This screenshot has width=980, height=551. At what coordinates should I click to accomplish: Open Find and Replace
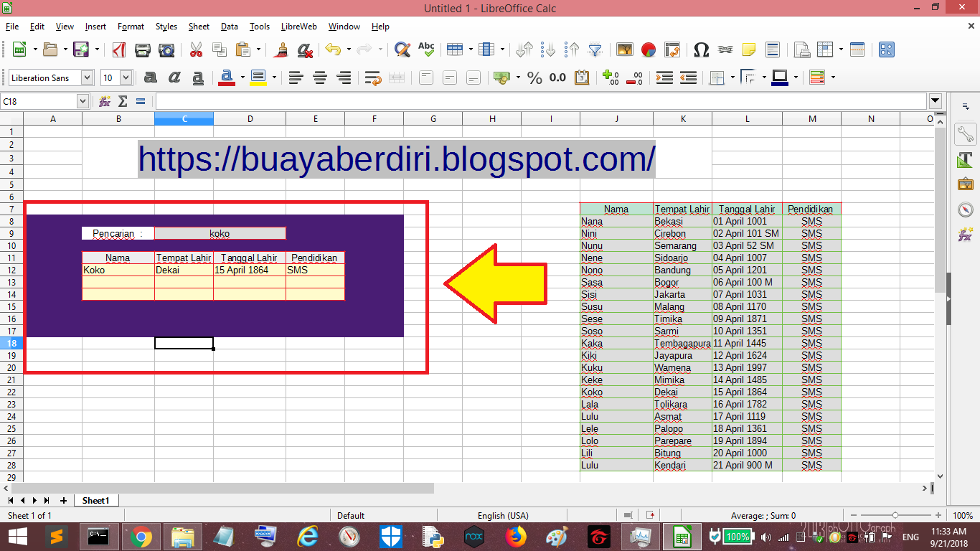click(x=402, y=49)
